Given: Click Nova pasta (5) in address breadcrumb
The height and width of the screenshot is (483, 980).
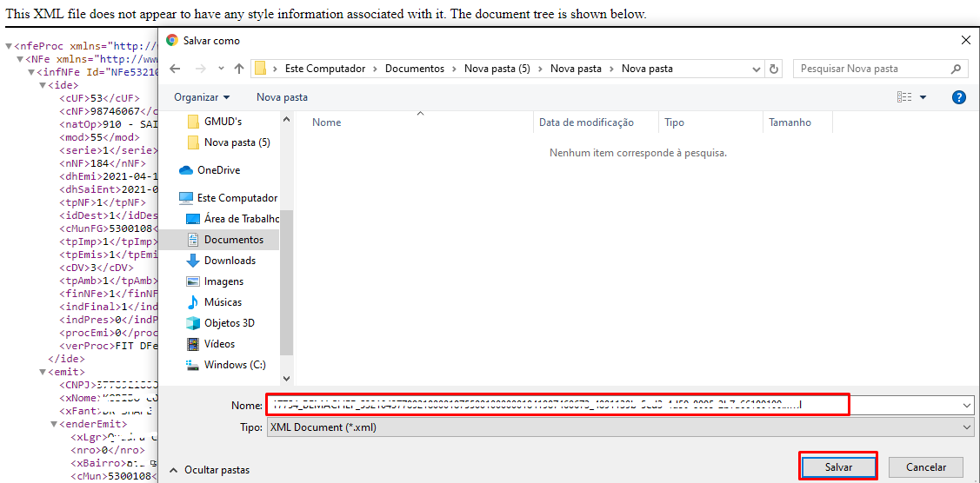Looking at the screenshot, I should tap(497, 69).
